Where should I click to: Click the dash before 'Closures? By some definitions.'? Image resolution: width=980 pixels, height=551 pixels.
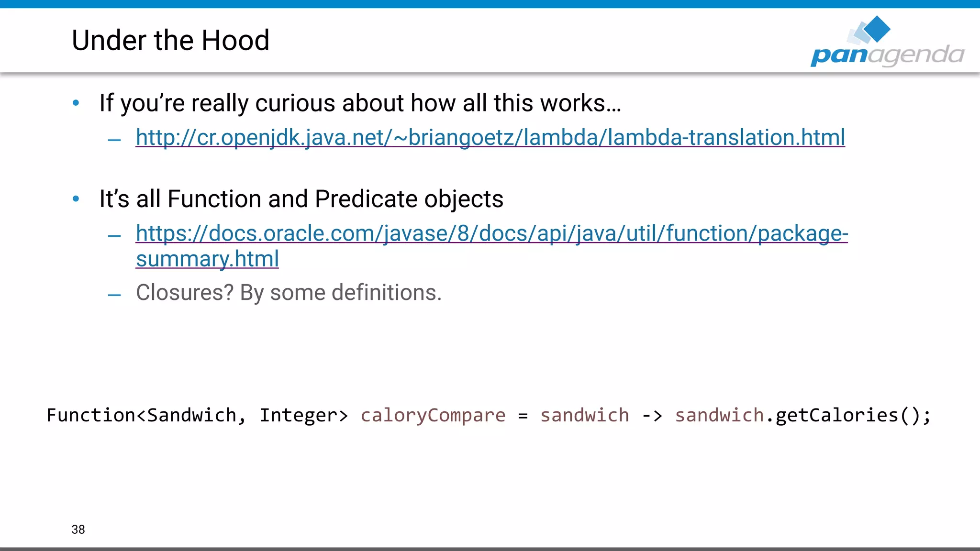tap(114, 295)
